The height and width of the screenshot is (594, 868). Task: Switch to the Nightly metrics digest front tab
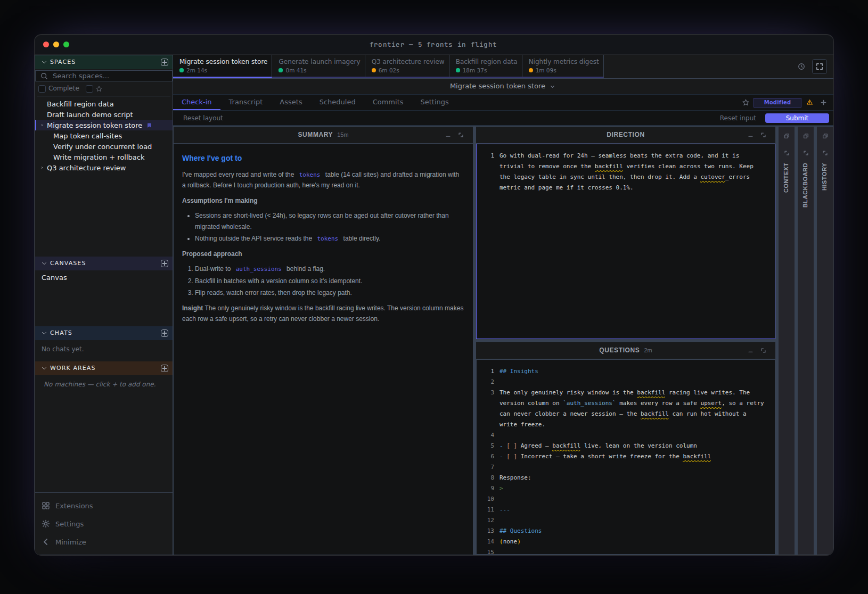point(563,66)
